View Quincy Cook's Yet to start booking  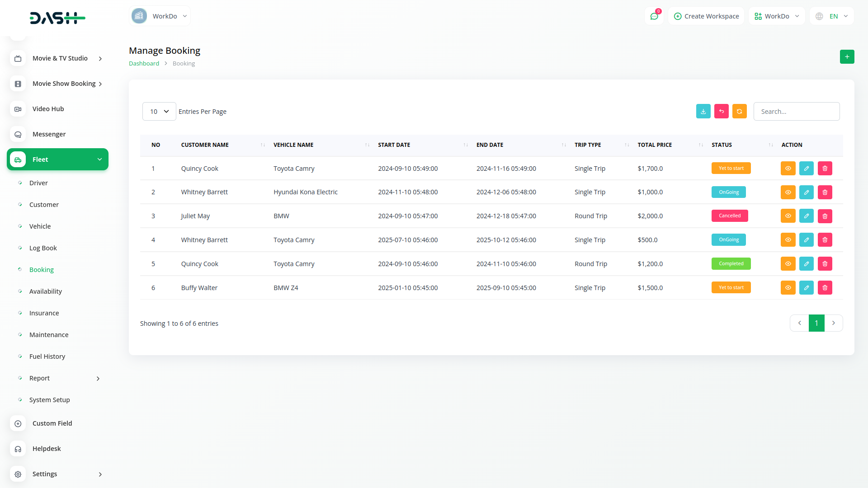click(x=788, y=169)
